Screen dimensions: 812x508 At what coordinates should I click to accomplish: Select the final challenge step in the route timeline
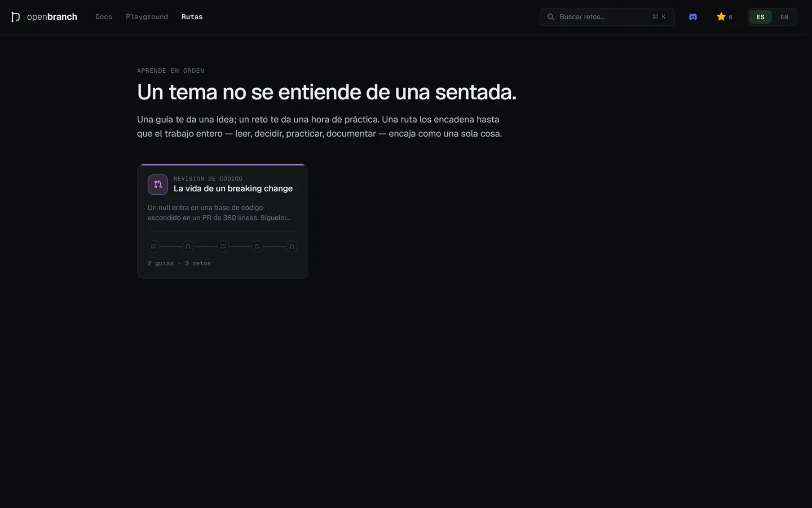292,247
